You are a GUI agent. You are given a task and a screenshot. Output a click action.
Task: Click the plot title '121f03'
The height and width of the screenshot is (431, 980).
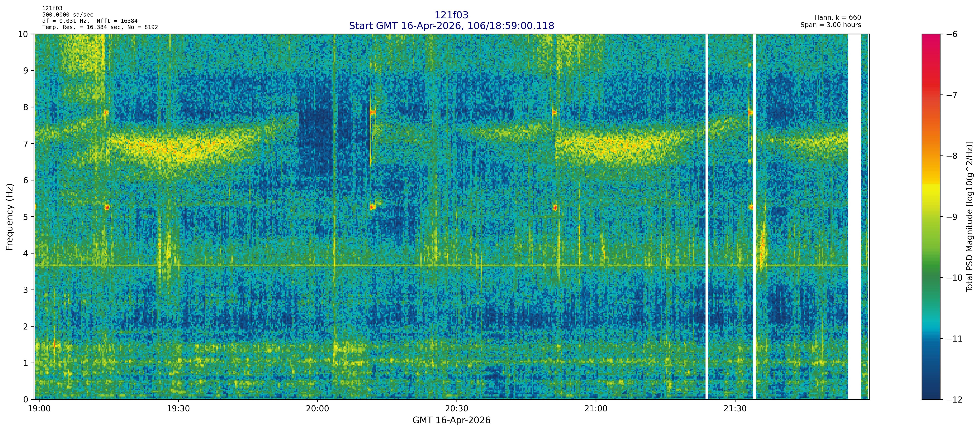tap(451, 15)
